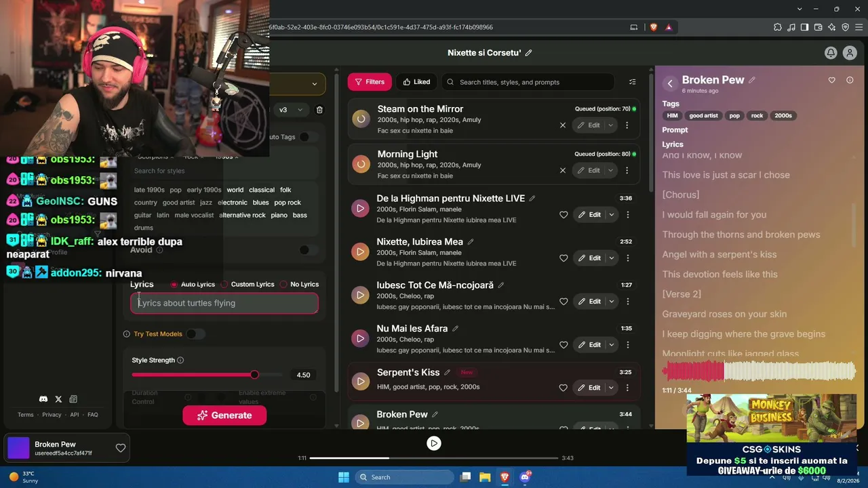Toggle the Try Test Models switch
The image size is (868, 488).
pos(195,333)
